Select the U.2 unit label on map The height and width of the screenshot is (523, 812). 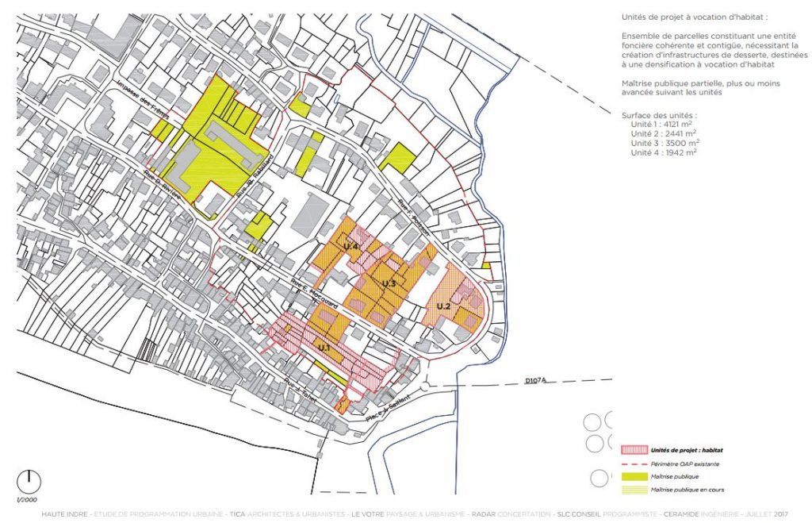coord(443,306)
